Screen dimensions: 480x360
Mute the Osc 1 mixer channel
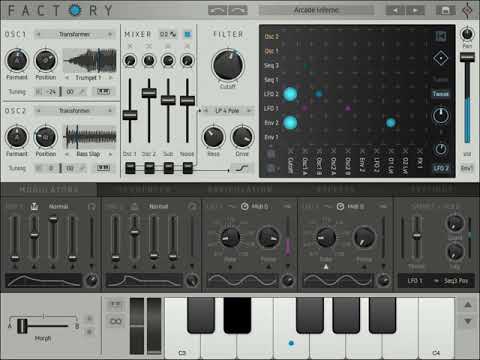[x=130, y=46]
